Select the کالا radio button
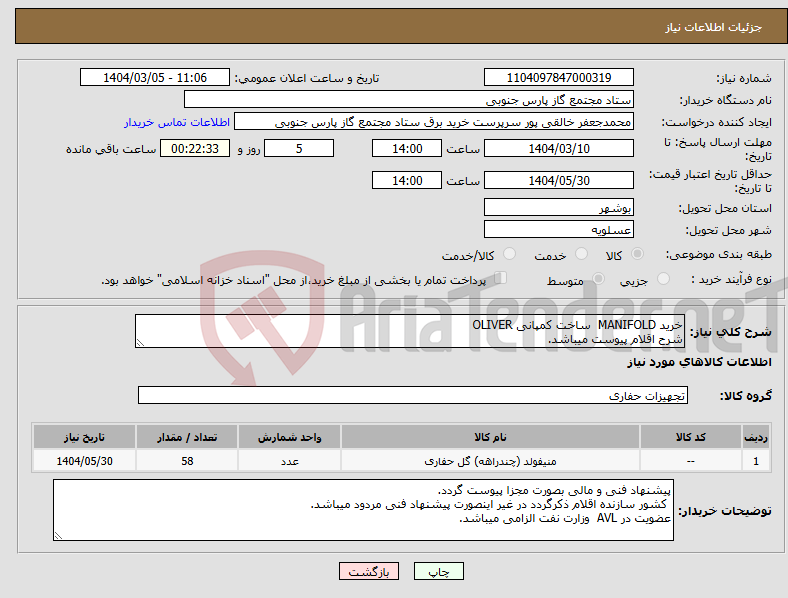This screenshot has width=788, height=598. tap(637, 254)
